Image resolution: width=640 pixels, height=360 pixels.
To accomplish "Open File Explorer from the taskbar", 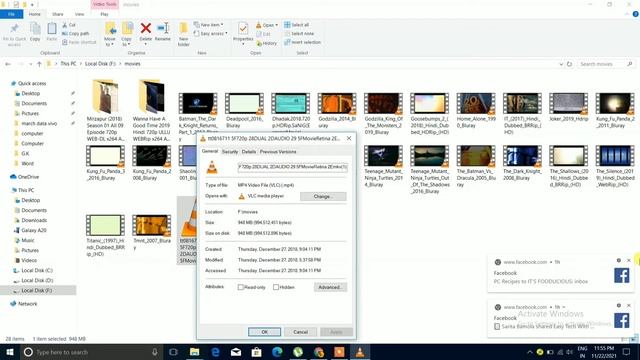I will (195, 352).
